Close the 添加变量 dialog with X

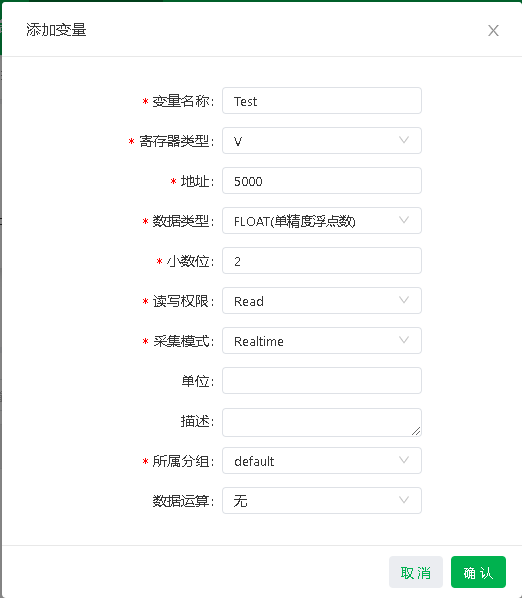[x=493, y=31]
